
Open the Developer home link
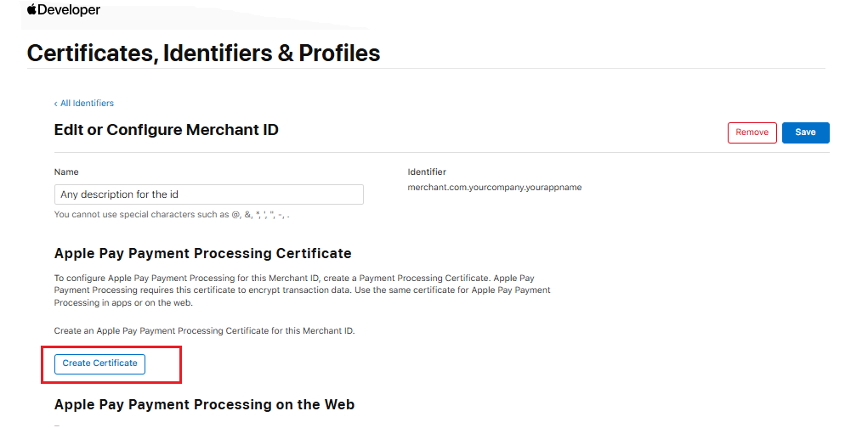[70, 10]
